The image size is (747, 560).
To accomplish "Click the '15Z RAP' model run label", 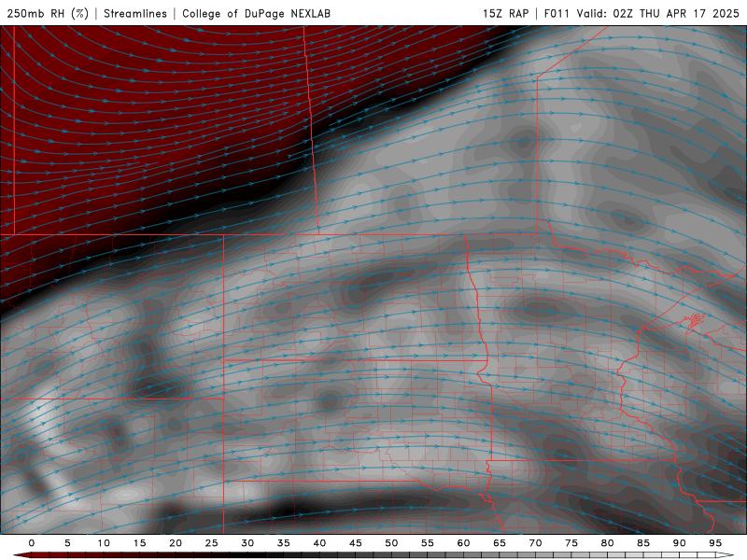I will (x=505, y=13).
